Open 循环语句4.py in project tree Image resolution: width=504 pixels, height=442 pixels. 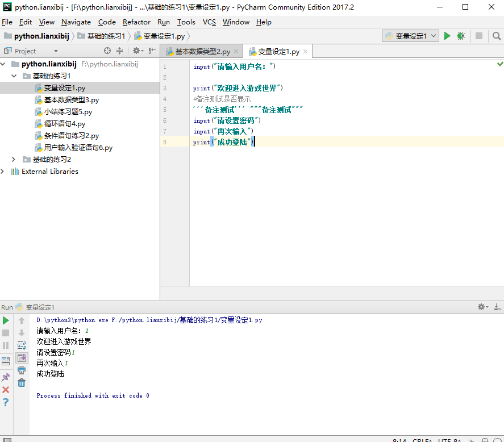[x=64, y=124]
